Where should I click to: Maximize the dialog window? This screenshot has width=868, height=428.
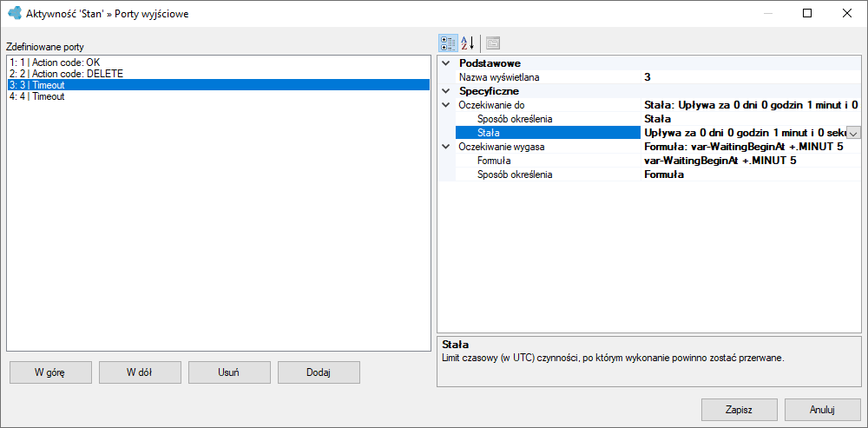(807, 14)
